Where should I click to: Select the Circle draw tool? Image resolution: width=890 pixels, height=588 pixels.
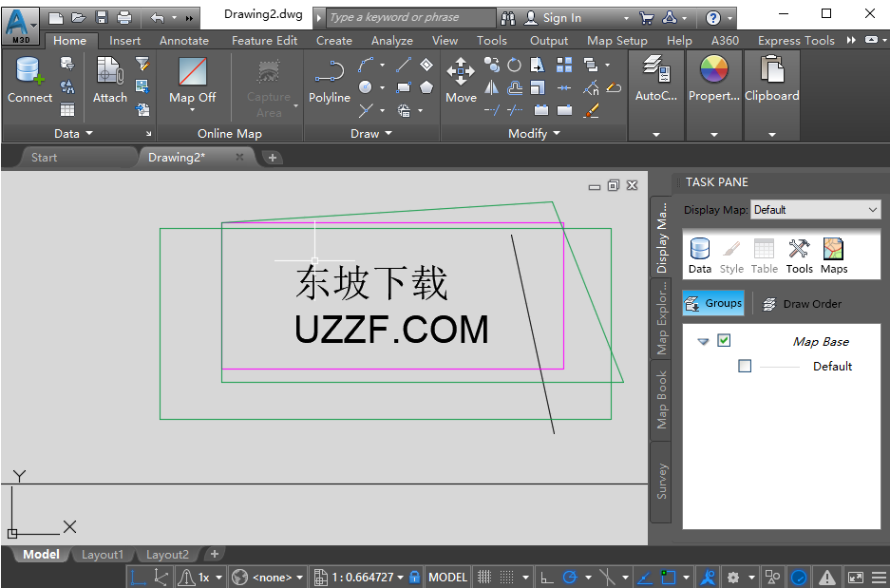pos(366,87)
